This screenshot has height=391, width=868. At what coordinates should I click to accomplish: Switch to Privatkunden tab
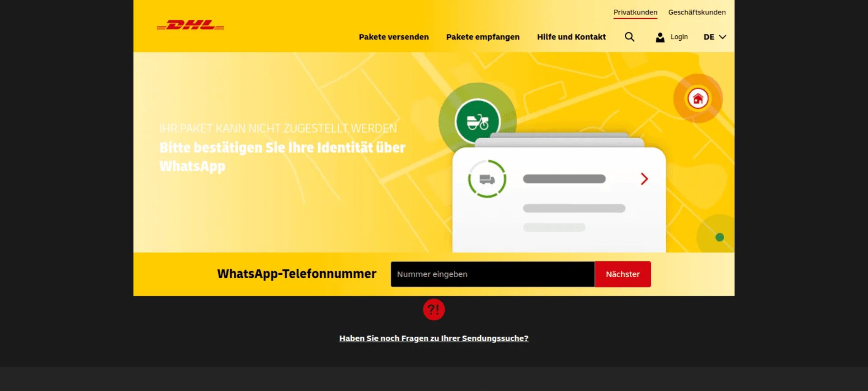[635, 12]
